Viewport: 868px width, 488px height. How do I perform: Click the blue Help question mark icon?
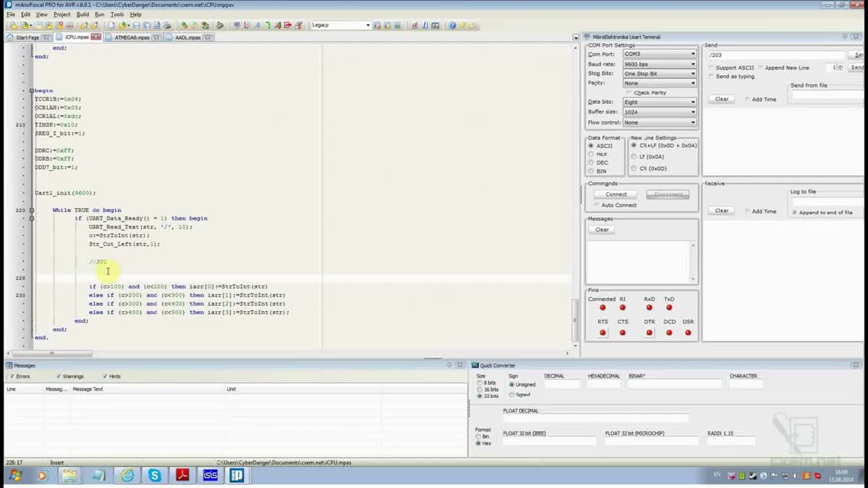(x=452, y=25)
